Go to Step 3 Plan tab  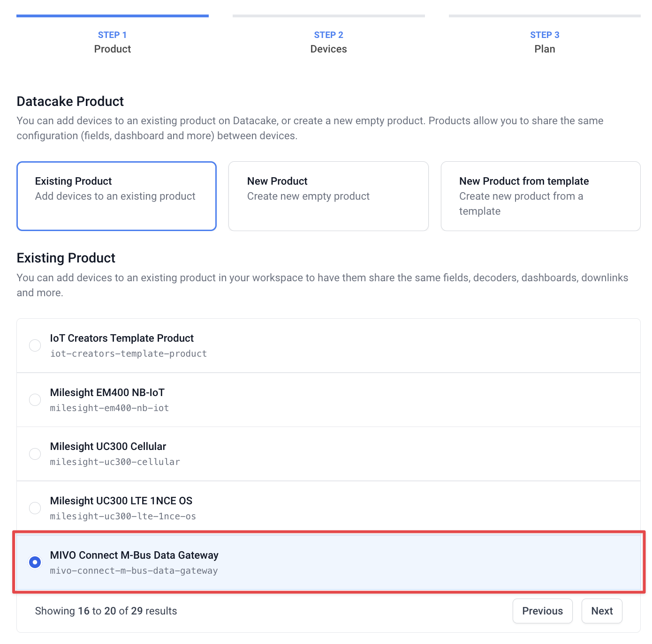(545, 42)
